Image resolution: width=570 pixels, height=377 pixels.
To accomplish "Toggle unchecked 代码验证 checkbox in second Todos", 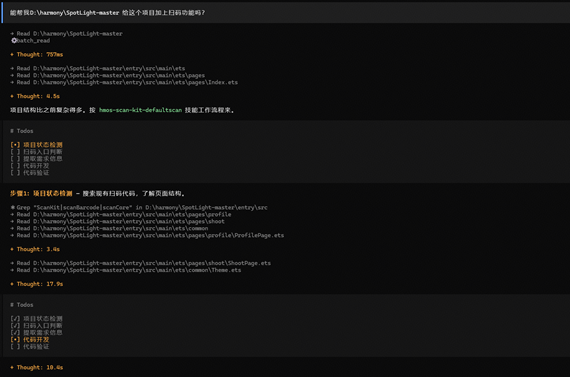I will (x=15, y=347).
